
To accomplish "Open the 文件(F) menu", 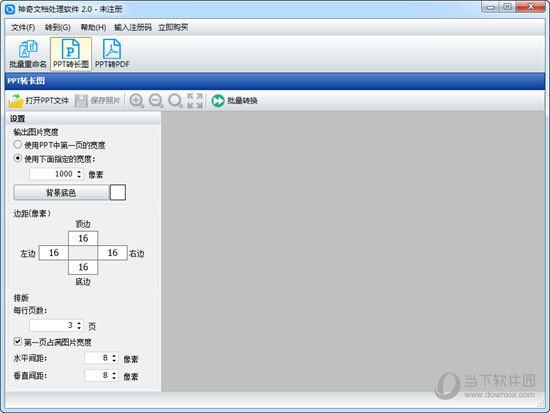I will coord(23,27).
